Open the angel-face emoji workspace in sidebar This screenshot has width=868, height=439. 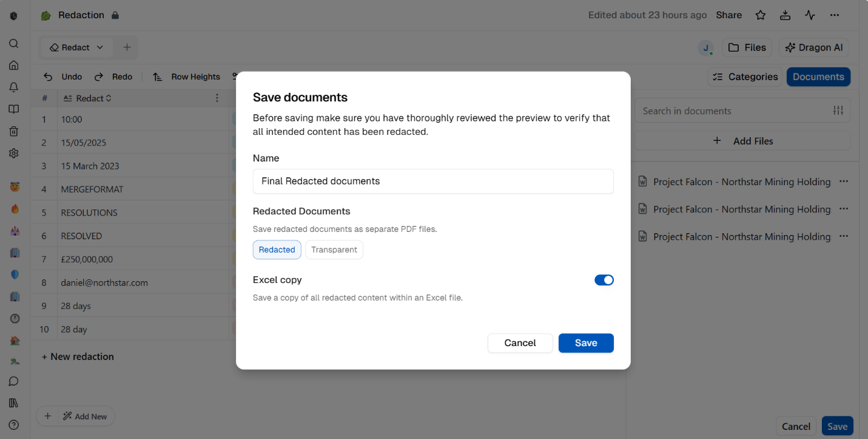pos(15,187)
